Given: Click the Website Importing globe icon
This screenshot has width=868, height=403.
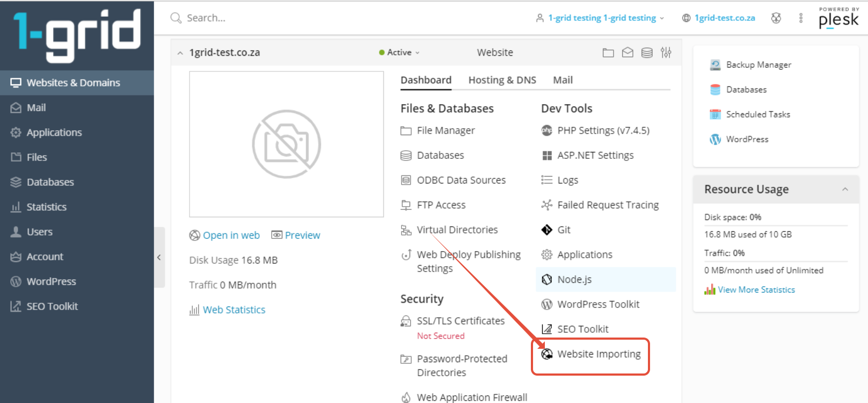Looking at the screenshot, I should click(x=546, y=354).
